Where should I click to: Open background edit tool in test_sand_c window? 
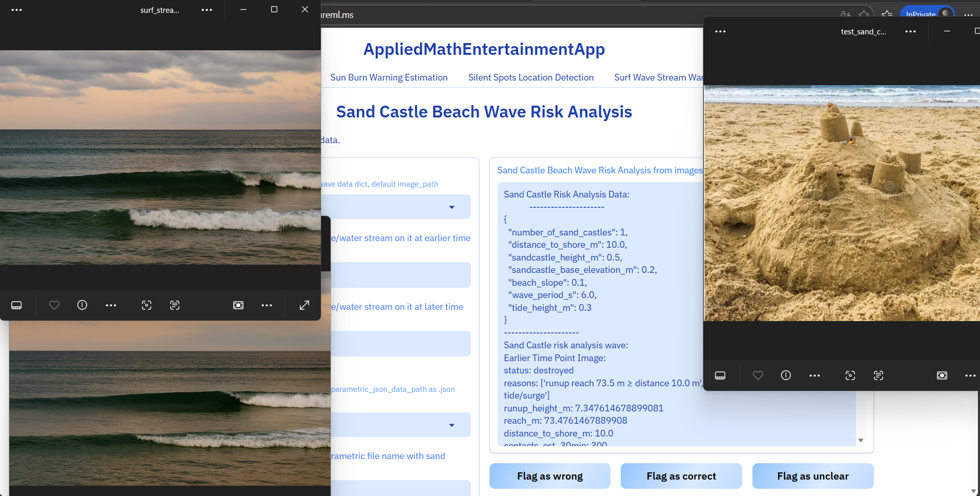tap(942, 375)
